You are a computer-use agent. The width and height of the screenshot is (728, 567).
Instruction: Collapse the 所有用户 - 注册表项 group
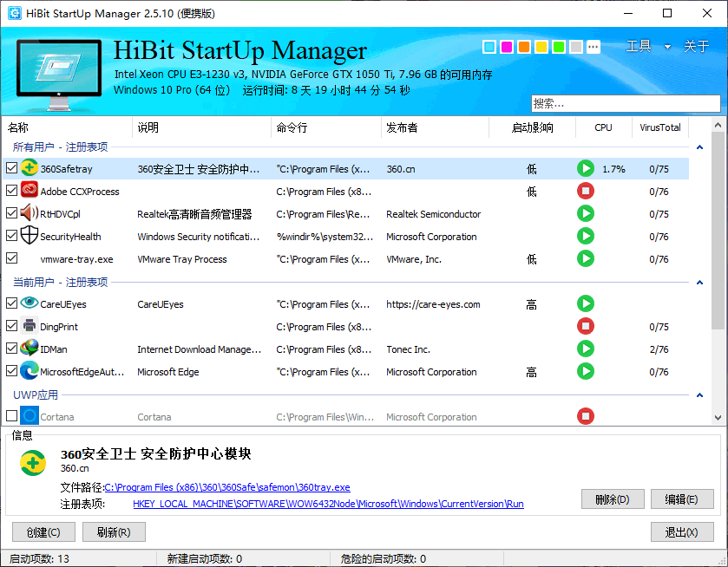click(699, 147)
